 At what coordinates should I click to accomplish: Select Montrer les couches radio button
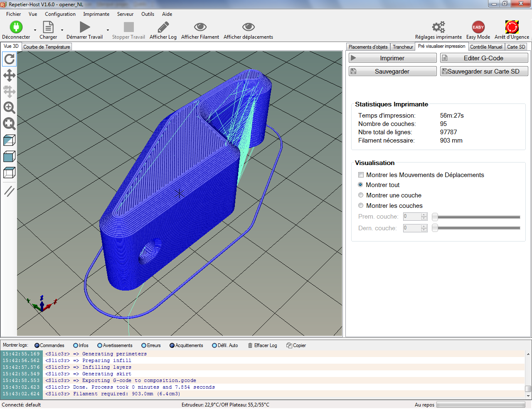[361, 206]
